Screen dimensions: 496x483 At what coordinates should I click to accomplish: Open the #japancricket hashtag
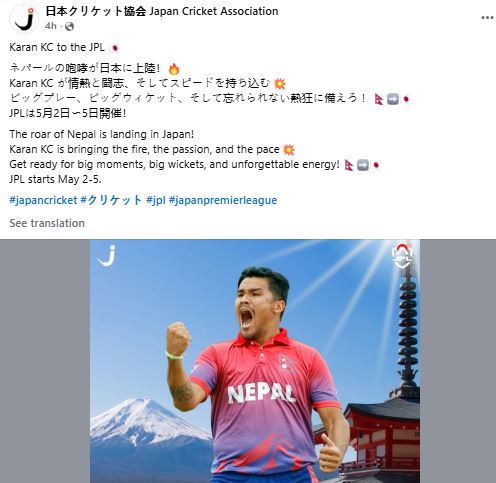(x=43, y=200)
